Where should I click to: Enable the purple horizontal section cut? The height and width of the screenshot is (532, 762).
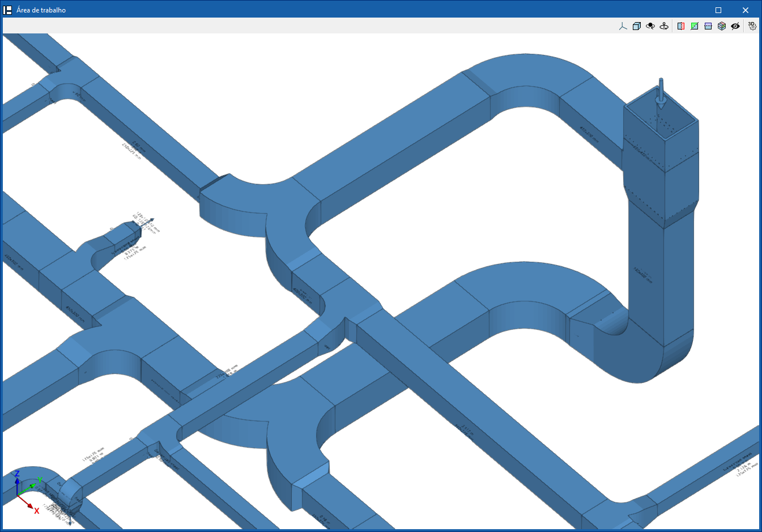(x=708, y=26)
